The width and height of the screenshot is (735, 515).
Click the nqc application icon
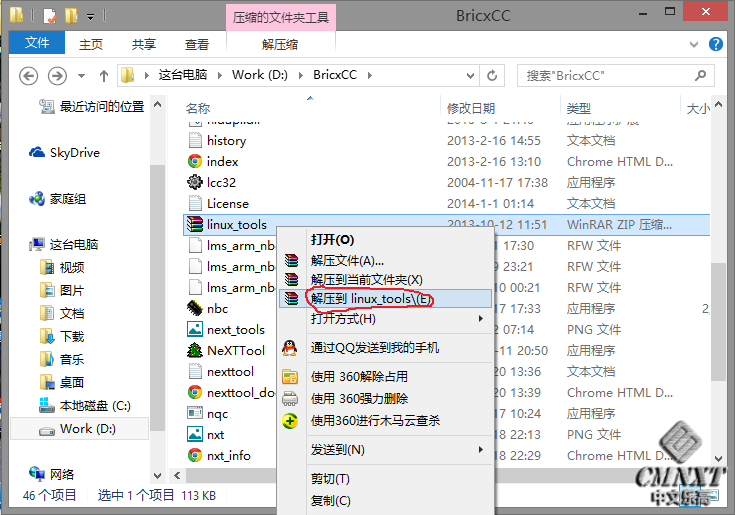(195, 413)
